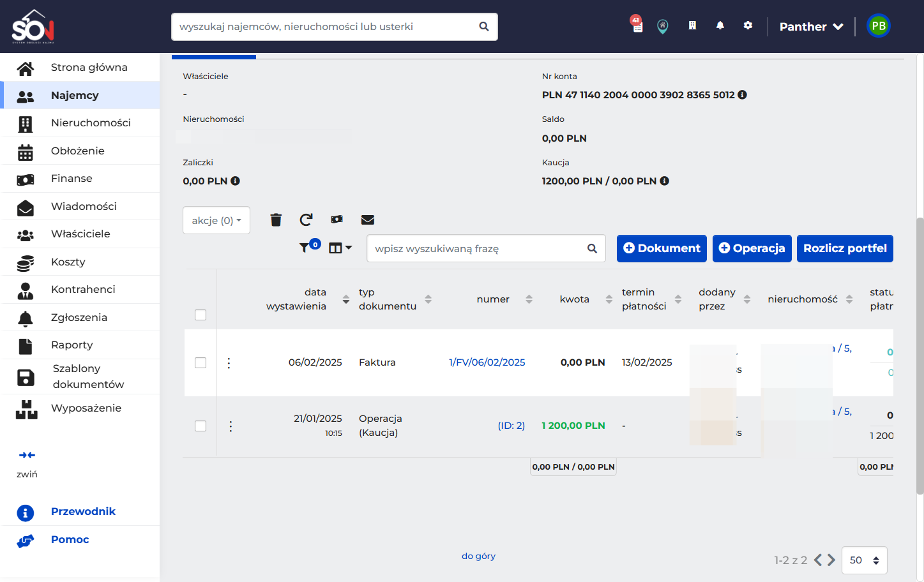This screenshot has height=582, width=924.
Task: Click the envelope send-mail icon
Action: 368,220
